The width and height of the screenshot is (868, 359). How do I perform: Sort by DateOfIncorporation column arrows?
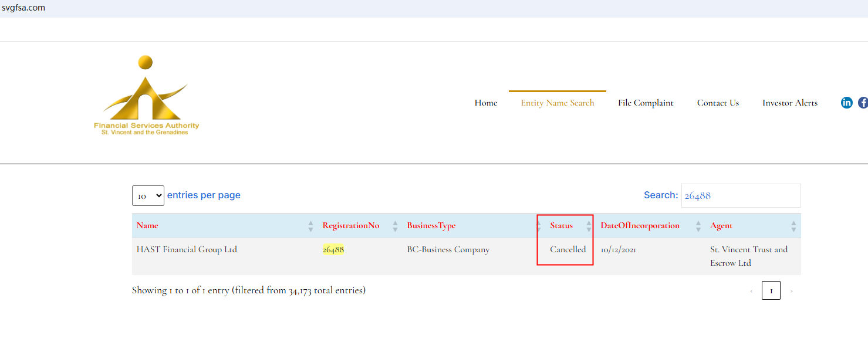(698, 226)
